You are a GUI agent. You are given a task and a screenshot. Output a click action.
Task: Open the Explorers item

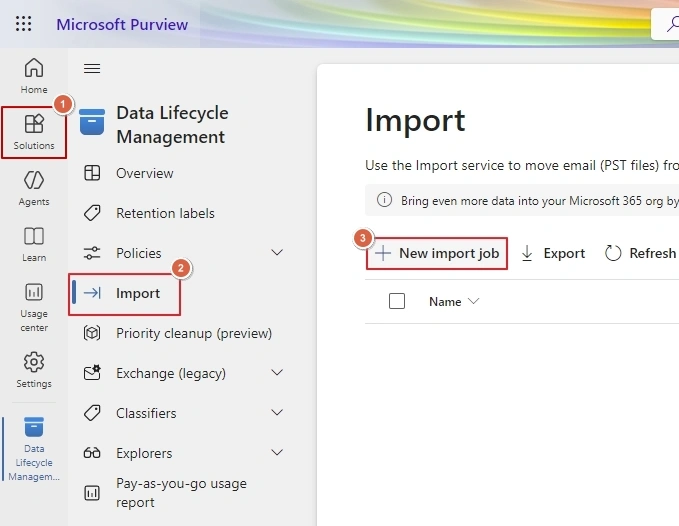144,453
